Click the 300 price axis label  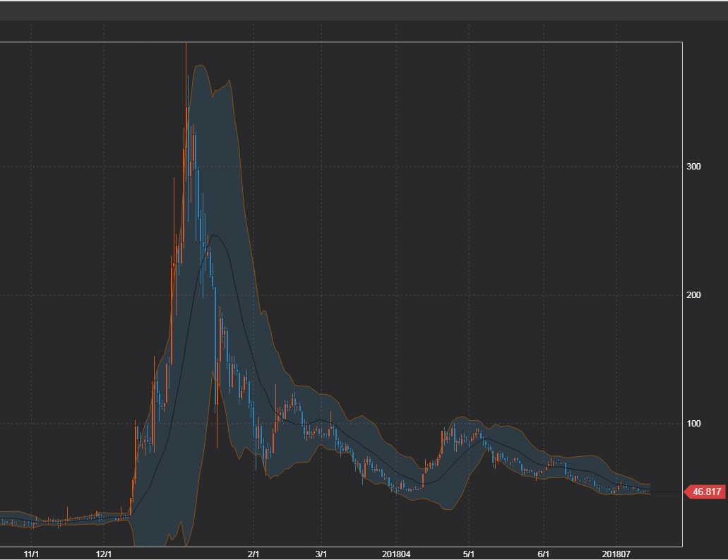tap(693, 167)
